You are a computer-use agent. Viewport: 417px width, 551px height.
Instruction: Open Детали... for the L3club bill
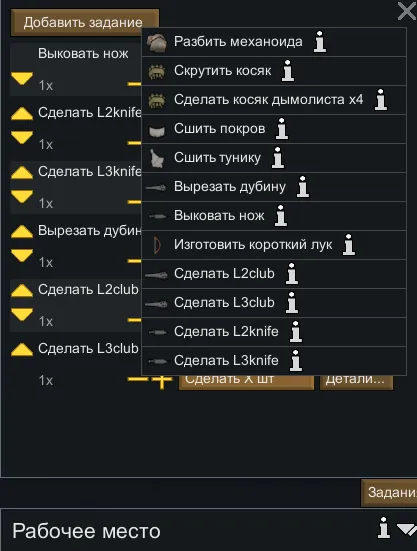pos(356,382)
